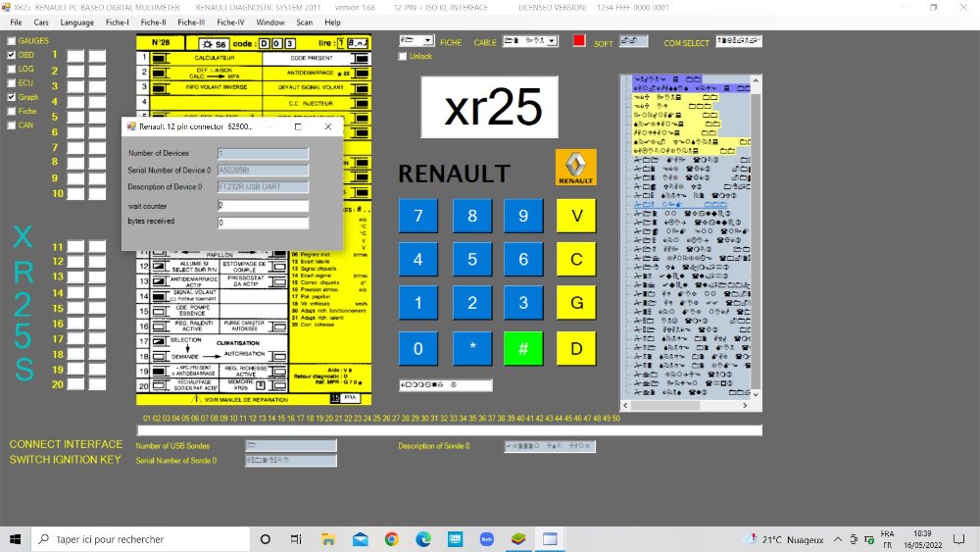
Task: Tick the Unlock checkbox
Action: click(403, 57)
